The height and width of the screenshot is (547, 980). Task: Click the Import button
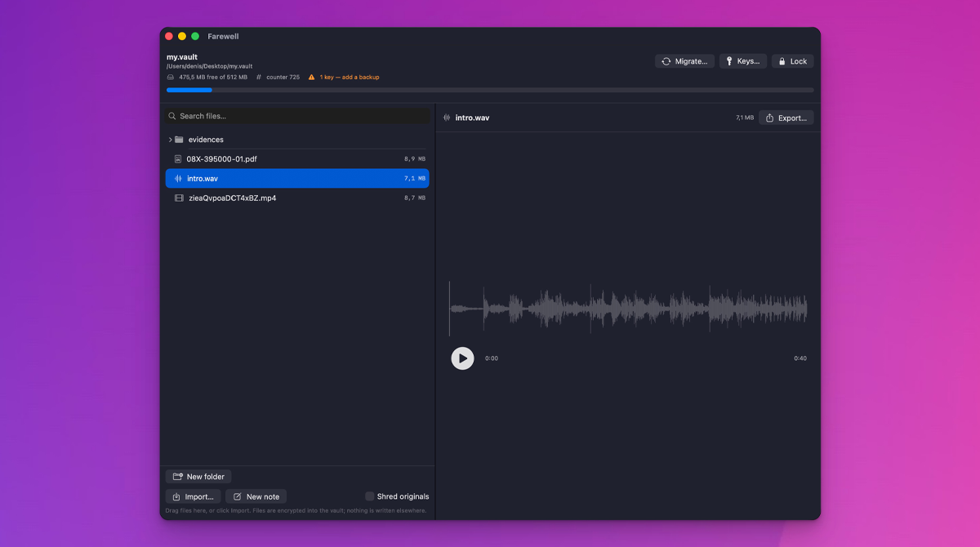[193, 496]
